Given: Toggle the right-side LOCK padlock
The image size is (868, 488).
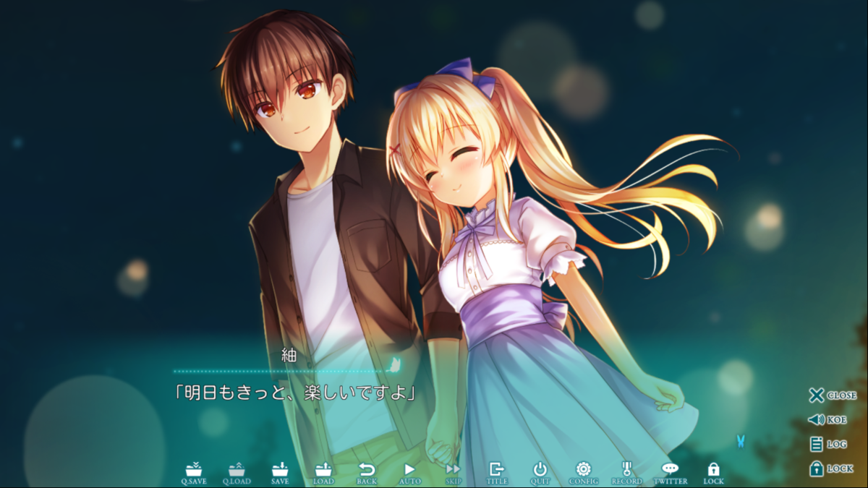Looking at the screenshot, I should [x=831, y=468].
